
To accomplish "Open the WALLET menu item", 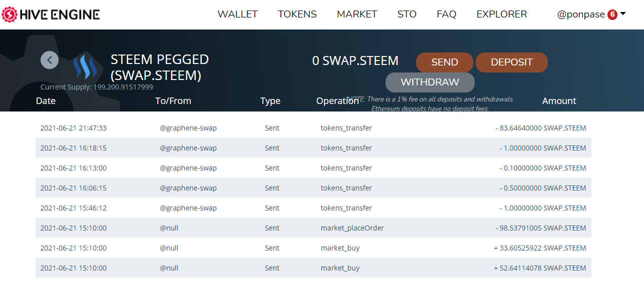I will tap(237, 14).
